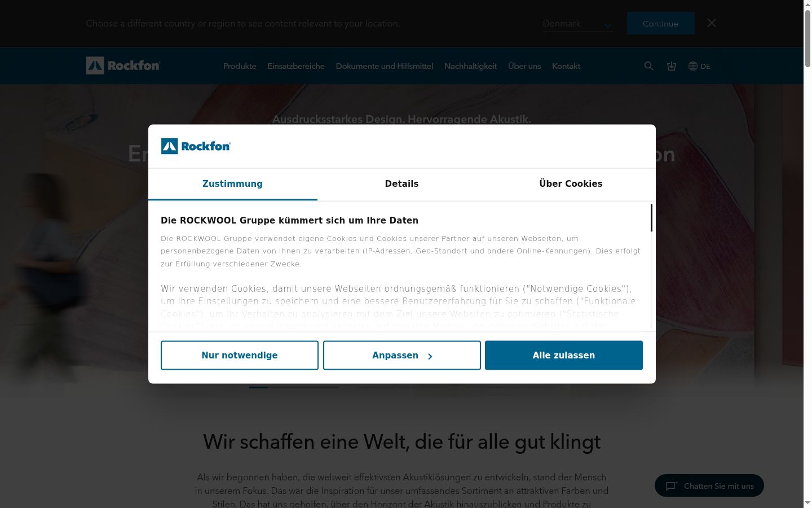The height and width of the screenshot is (508, 812).
Task: Close the country selection banner
Action: [712, 23]
